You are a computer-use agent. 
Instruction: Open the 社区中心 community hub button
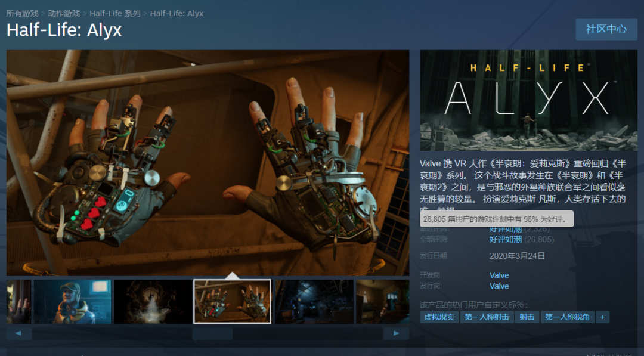[x=606, y=29]
